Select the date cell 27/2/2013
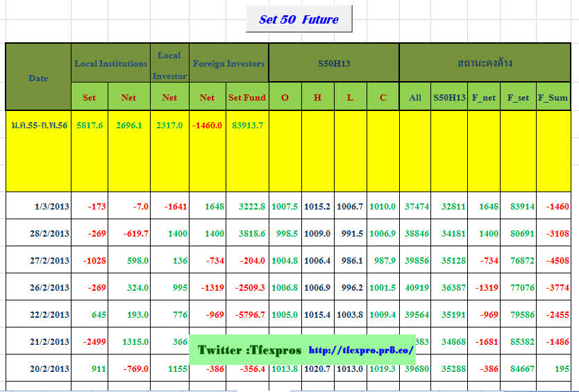 coord(49,261)
